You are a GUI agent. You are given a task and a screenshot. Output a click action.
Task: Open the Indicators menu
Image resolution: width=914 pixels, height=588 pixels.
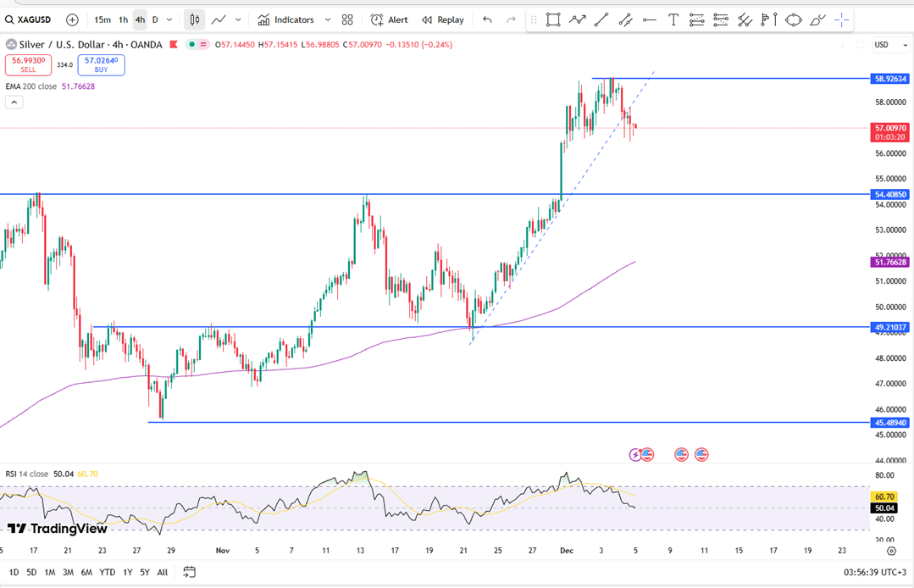point(286,19)
